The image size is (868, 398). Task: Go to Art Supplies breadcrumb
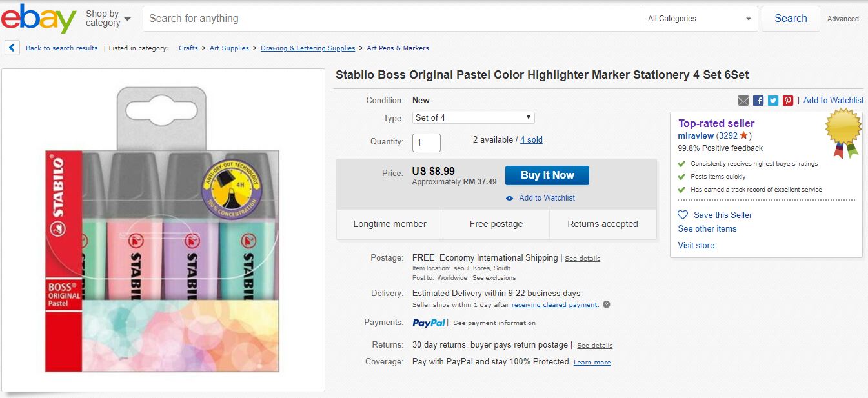tap(229, 48)
